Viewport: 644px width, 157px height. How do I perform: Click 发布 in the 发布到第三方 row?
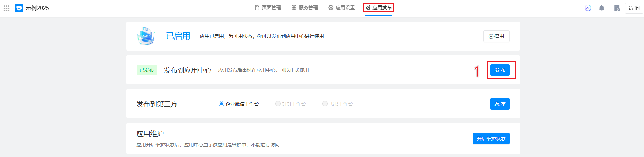[x=500, y=104]
